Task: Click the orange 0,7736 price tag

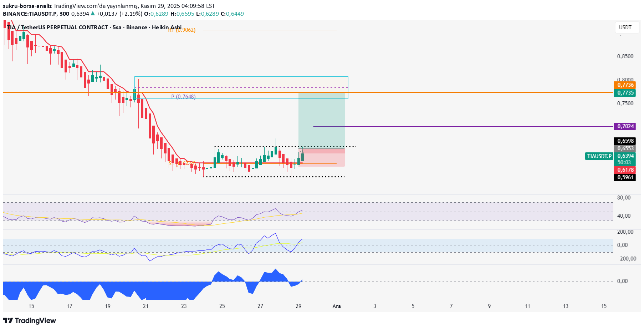Action: 625,85
